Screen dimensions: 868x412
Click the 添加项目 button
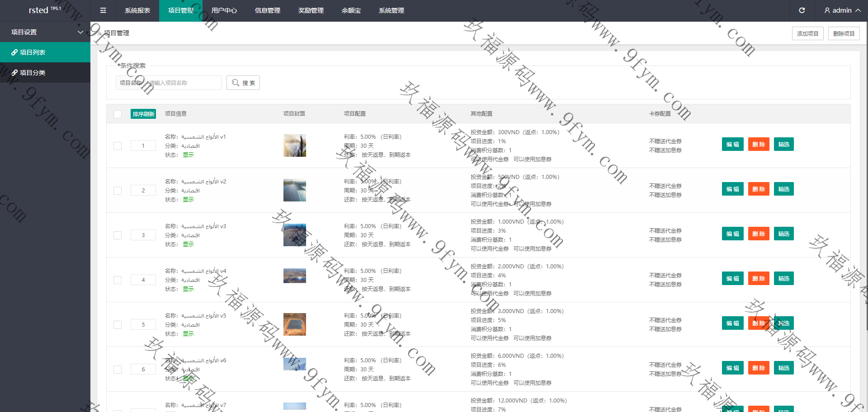[x=807, y=33]
